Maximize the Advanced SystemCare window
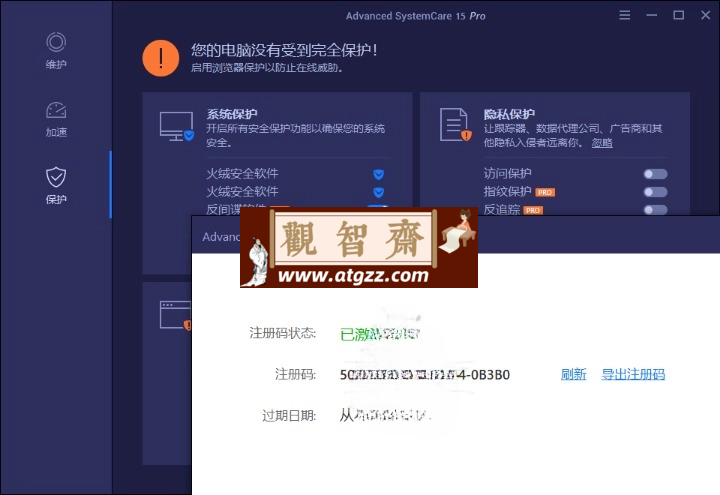720x495 pixels. click(x=678, y=15)
